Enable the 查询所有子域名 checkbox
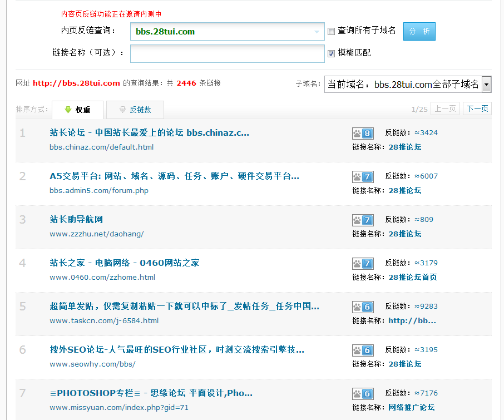This screenshot has width=504, height=420. [x=331, y=31]
